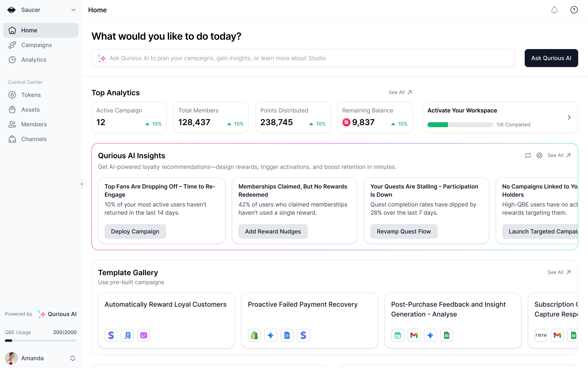Click the S app icon in Failed Payment Recovery template
Screen dimensions: 588x368
coord(303,335)
